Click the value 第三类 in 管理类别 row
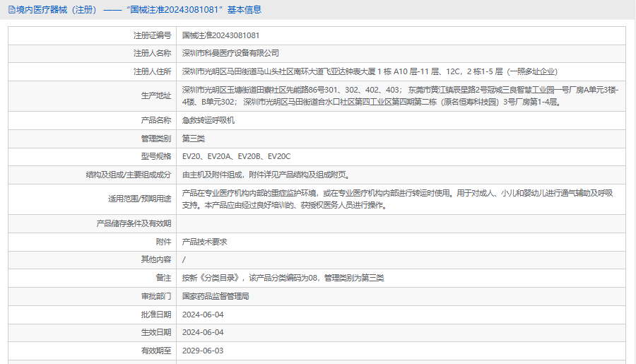The width and height of the screenshot is (636, 364). pyautogui.click(x=194, y=139)
